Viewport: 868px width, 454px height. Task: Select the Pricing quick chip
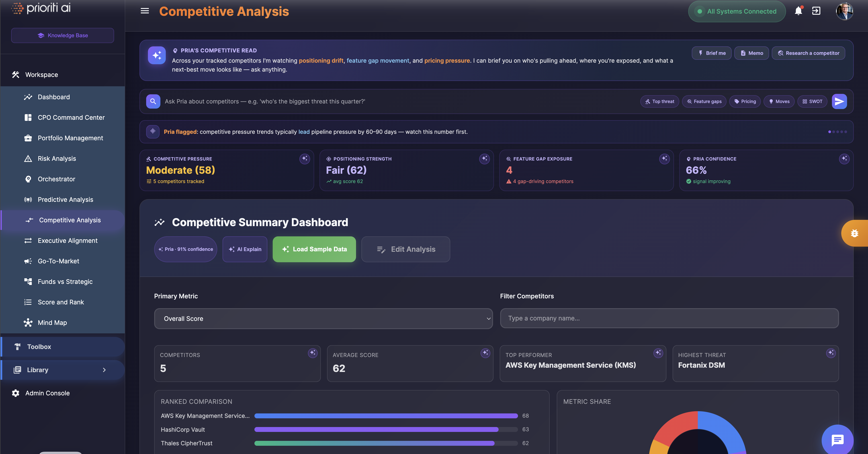pyautogui.click(x=745, y=101)
